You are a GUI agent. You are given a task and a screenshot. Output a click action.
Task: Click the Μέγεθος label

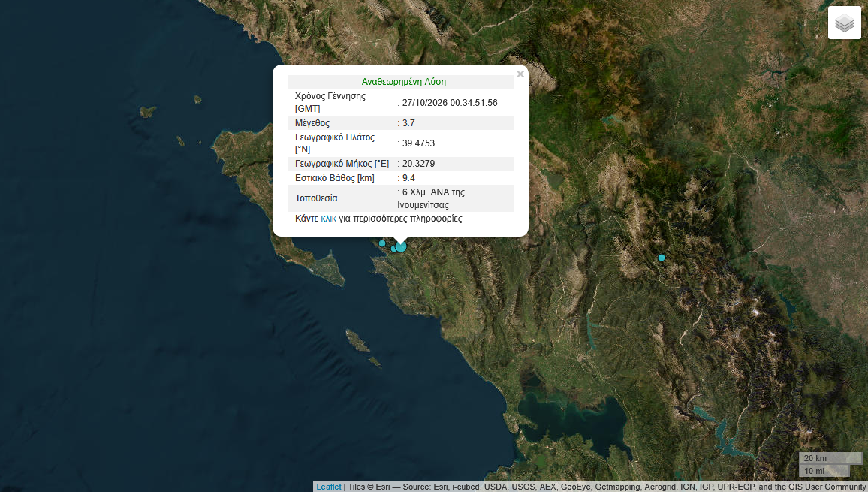coord(312,123)
